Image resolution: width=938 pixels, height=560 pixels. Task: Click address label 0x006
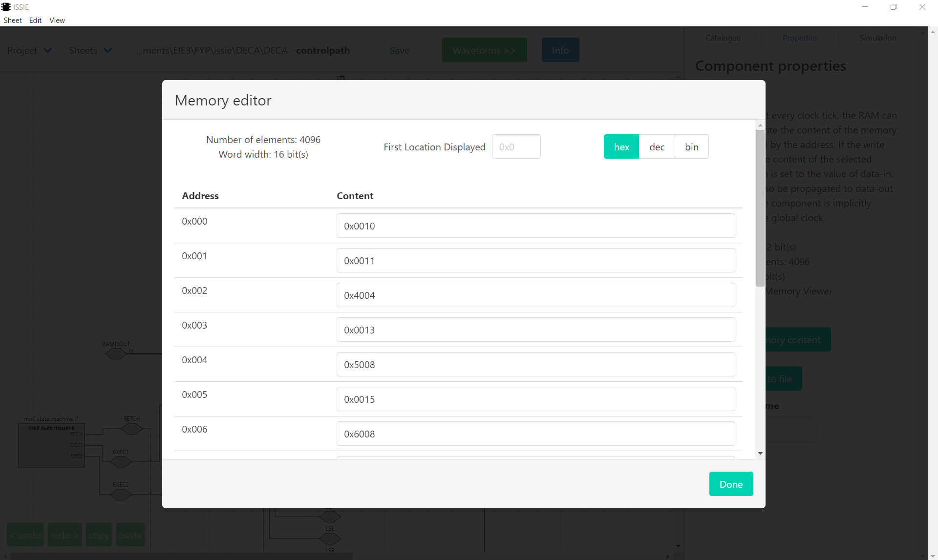(194, 429)
